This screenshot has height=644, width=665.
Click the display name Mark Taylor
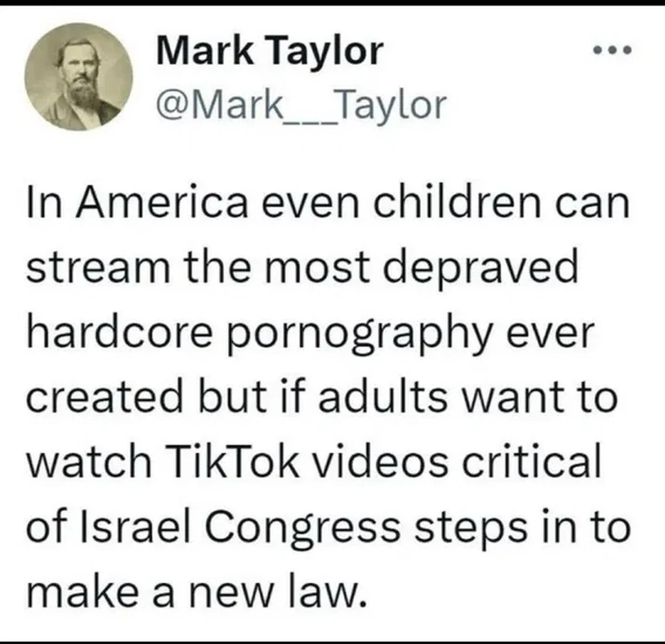(x=270, y=51)
